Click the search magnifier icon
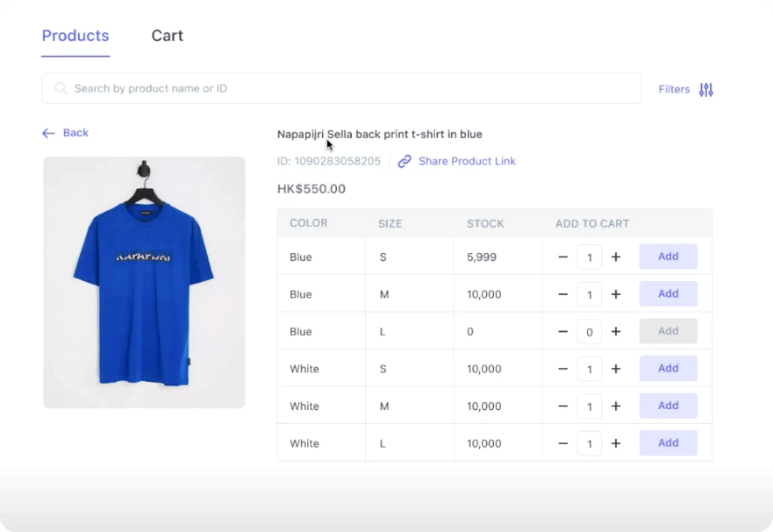773x532 pixels. (x=61, y=88)
